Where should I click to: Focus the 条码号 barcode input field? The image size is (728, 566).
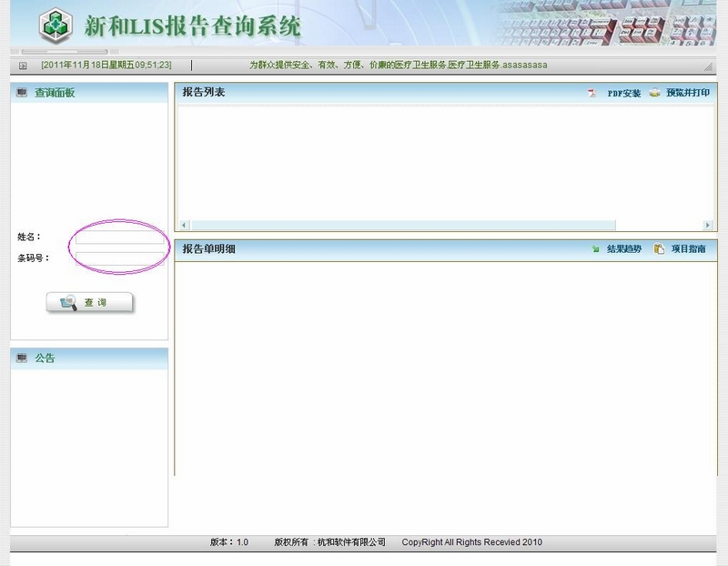pos(119,258)
